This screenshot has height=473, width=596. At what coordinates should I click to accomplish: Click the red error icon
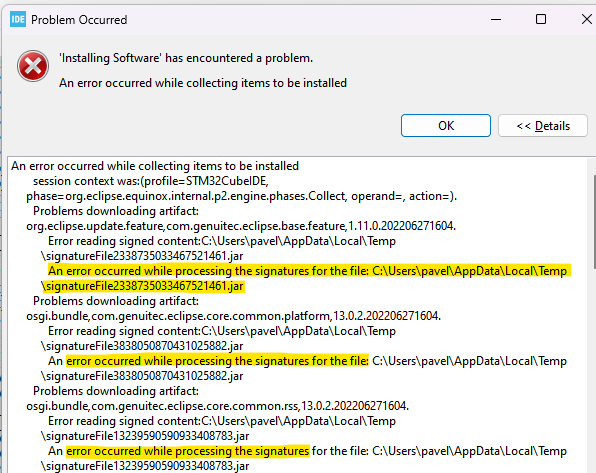33,66
